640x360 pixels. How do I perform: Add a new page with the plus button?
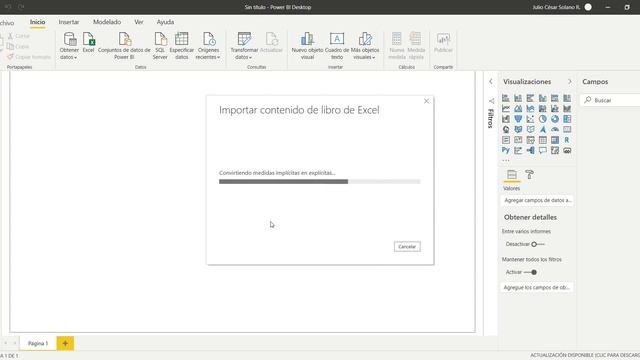pyautogui.click(x=65, y=343)
